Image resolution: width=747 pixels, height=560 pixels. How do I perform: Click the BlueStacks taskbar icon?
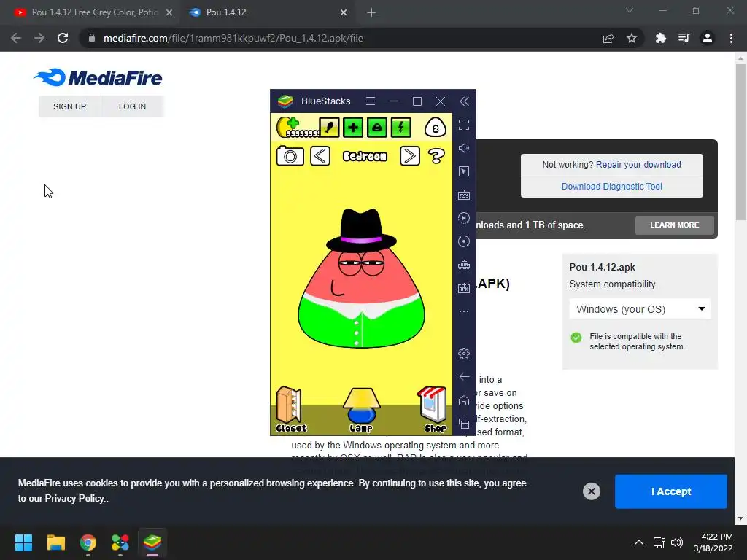pyautogui.click(x=152, y=542)
